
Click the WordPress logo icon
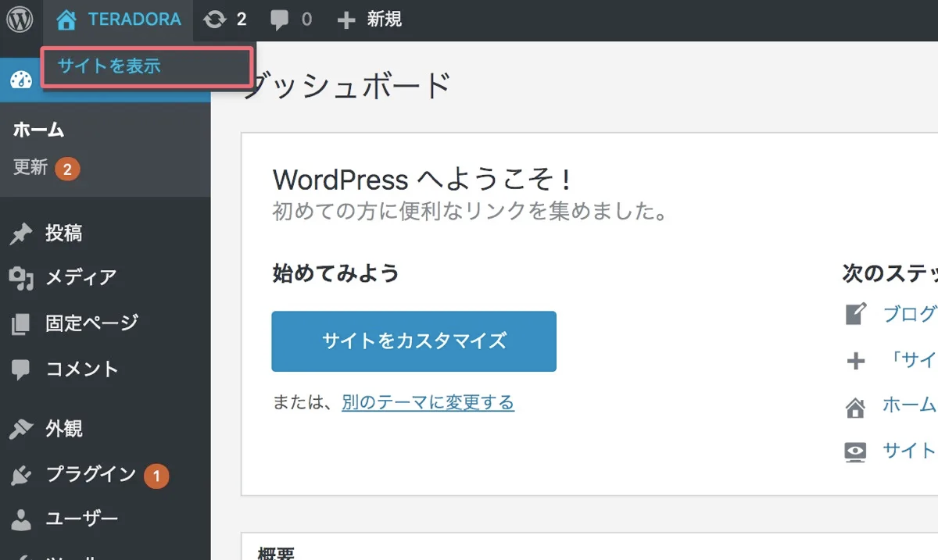point(20,20)
